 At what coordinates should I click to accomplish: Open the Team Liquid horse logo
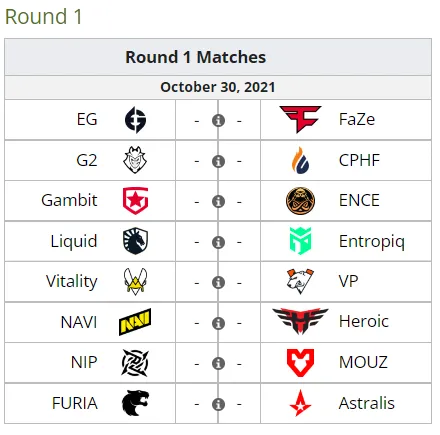[x=135, y=241]
